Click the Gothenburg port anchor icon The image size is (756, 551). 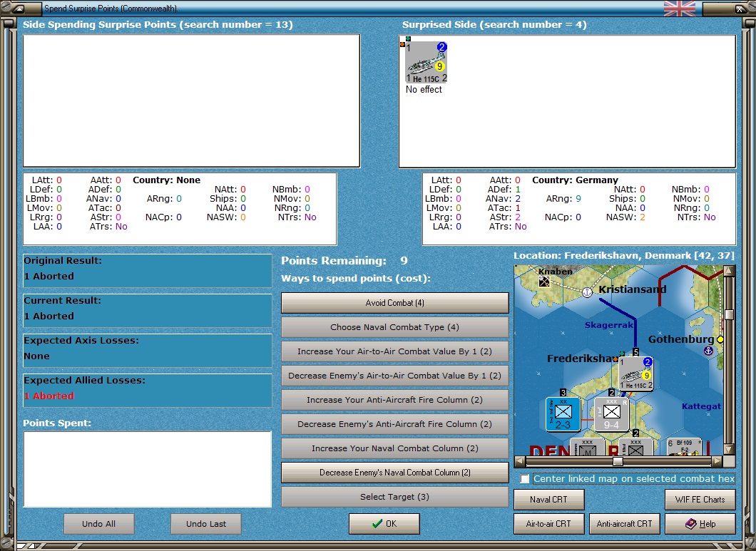[708, 351]
